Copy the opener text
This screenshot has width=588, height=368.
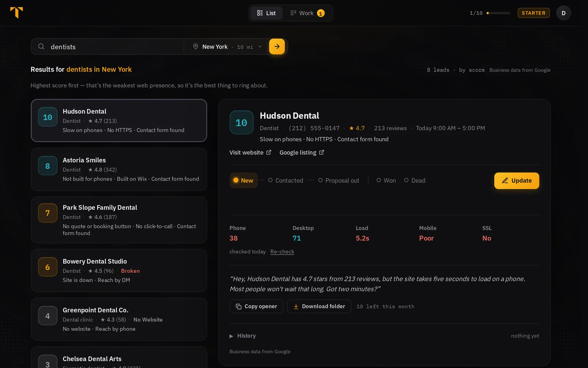[257, 306]
